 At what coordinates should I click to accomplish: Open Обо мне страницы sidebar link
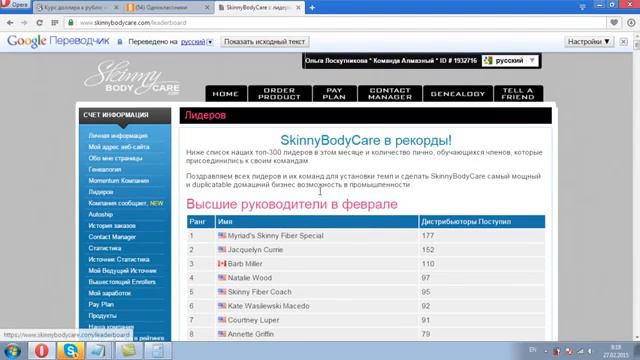116,158
